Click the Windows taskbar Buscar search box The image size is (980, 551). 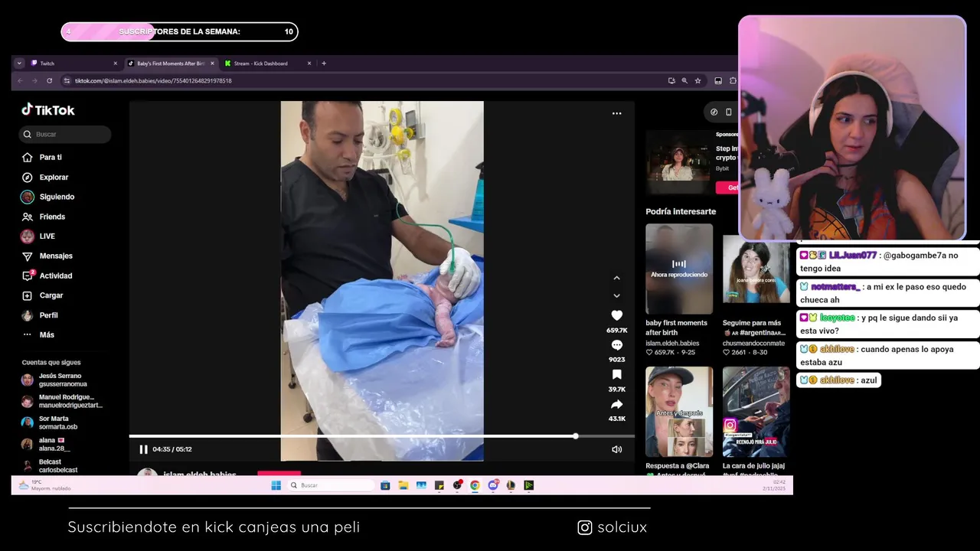[x=331, y=485]
